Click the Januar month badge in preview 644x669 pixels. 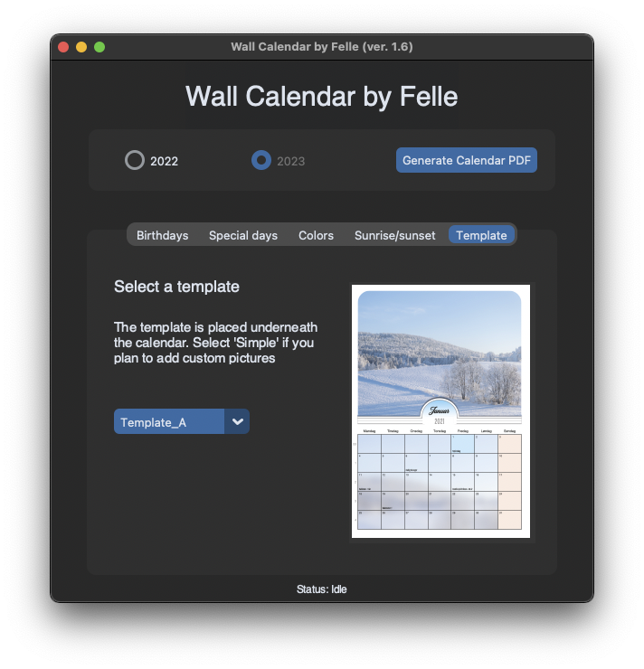440,410
